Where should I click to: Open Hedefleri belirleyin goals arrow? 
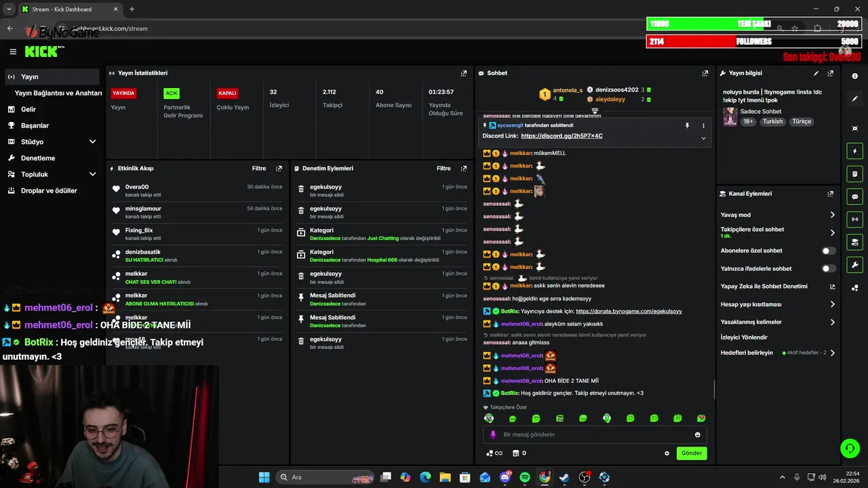[833, 353]
